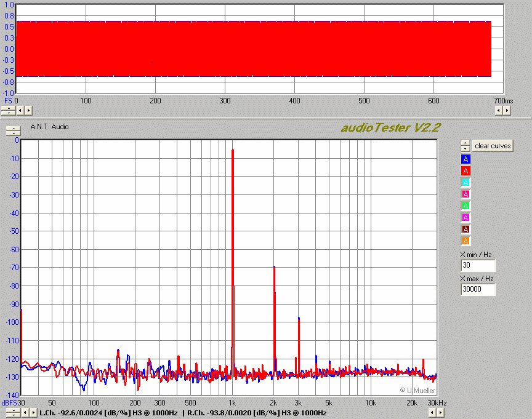
Task: Click the left arrow before the L.Ch. readout
Action: point(25,413)
